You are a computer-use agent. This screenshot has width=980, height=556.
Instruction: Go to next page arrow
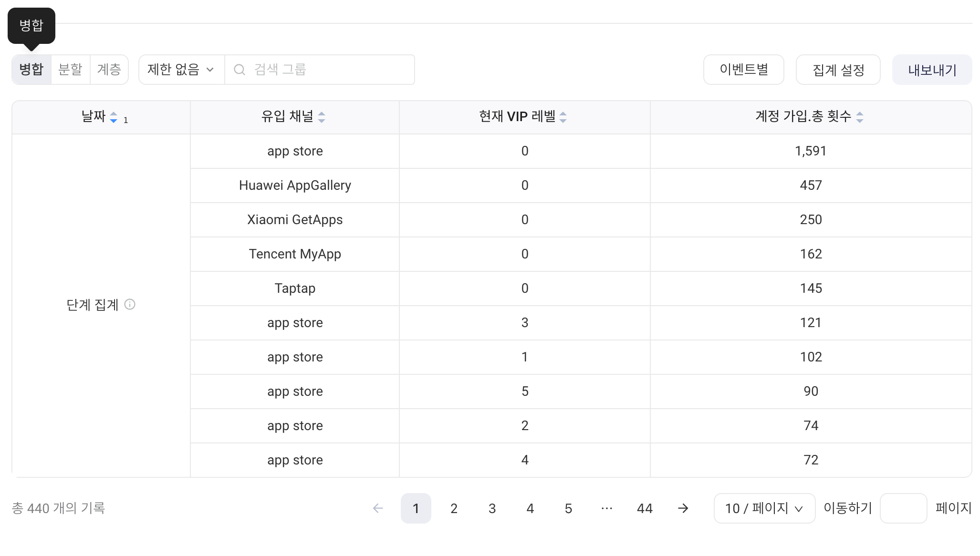(x=683, y=508)
